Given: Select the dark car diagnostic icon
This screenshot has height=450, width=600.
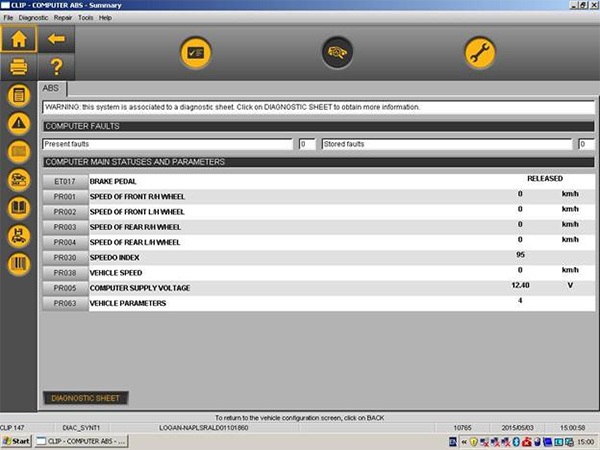Looking at the screenshot, I should coord(337,53).
